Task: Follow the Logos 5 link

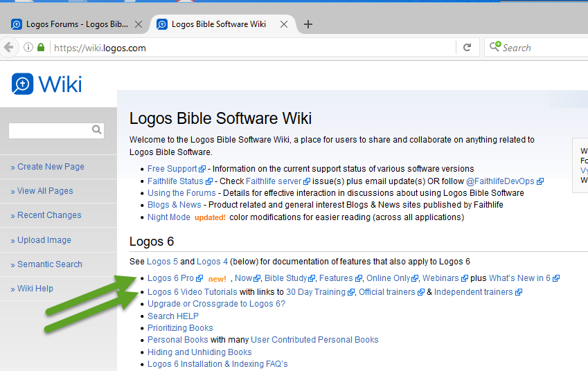Action: point(162,262)
